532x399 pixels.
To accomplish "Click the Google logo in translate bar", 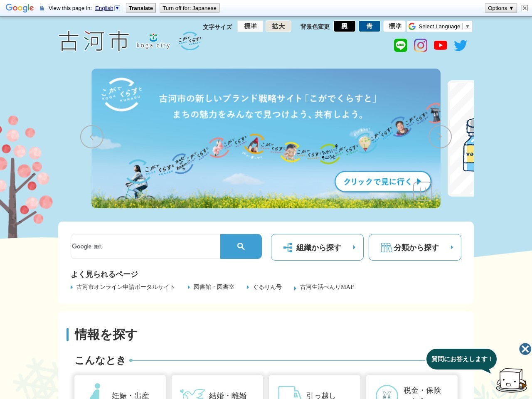I will coord(20,8).
